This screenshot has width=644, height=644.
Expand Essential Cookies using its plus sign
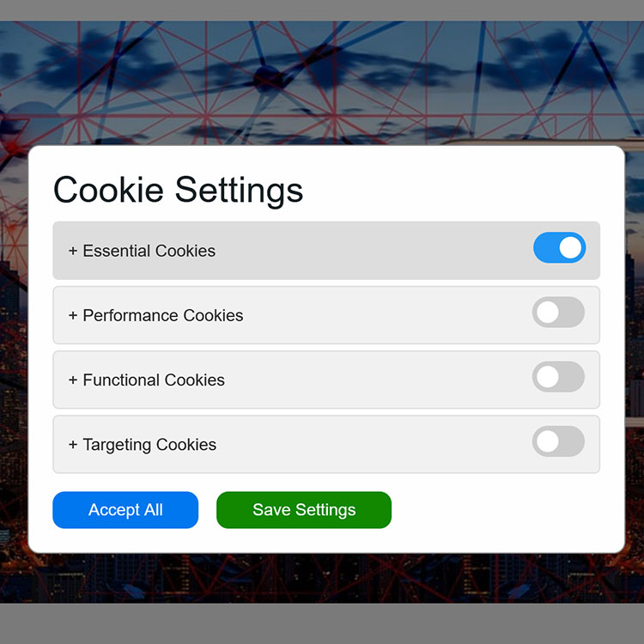click(73, 252)
